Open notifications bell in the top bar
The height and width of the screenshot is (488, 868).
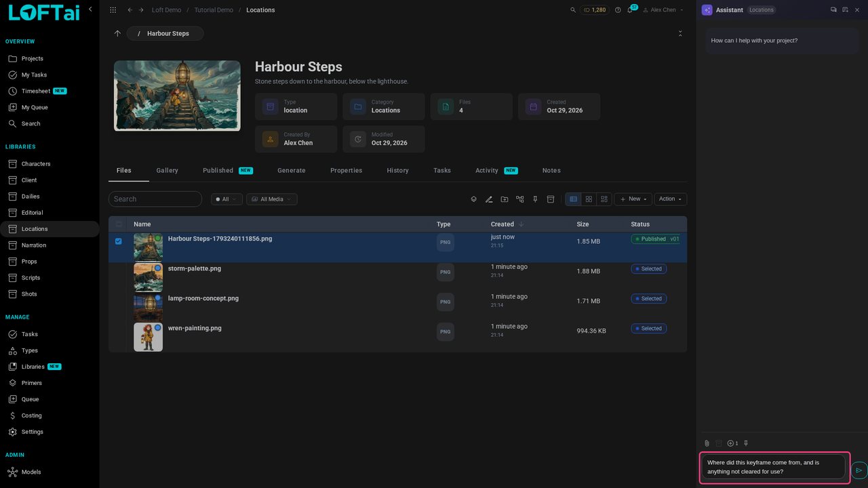coord(630,10)
